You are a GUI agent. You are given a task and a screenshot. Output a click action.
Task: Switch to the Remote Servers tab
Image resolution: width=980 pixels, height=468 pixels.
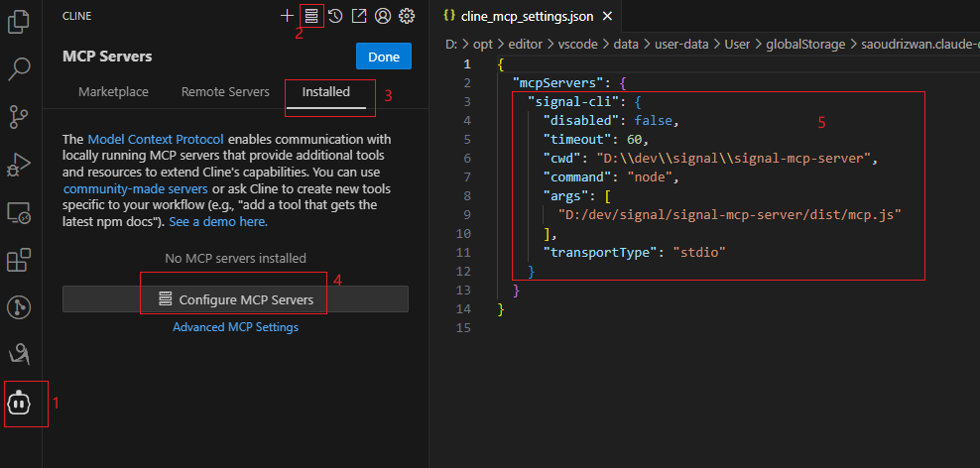click(x=225, y=92)
